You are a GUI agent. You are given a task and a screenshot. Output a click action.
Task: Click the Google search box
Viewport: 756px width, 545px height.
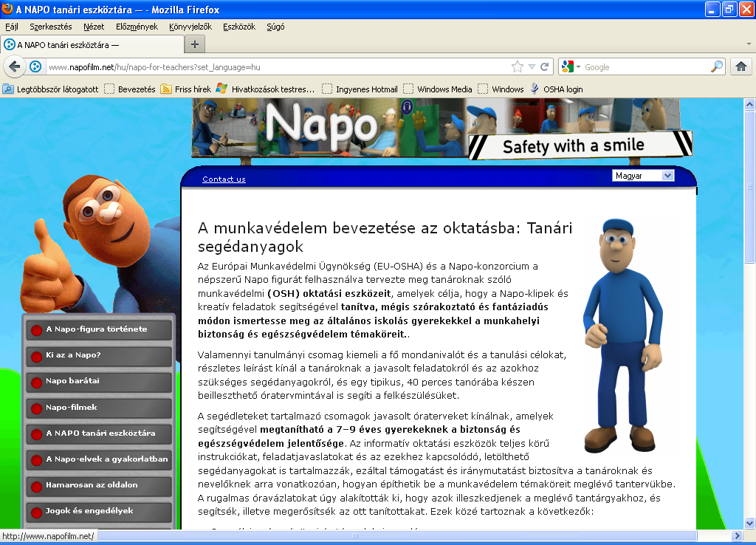click(x=646, y=67)
